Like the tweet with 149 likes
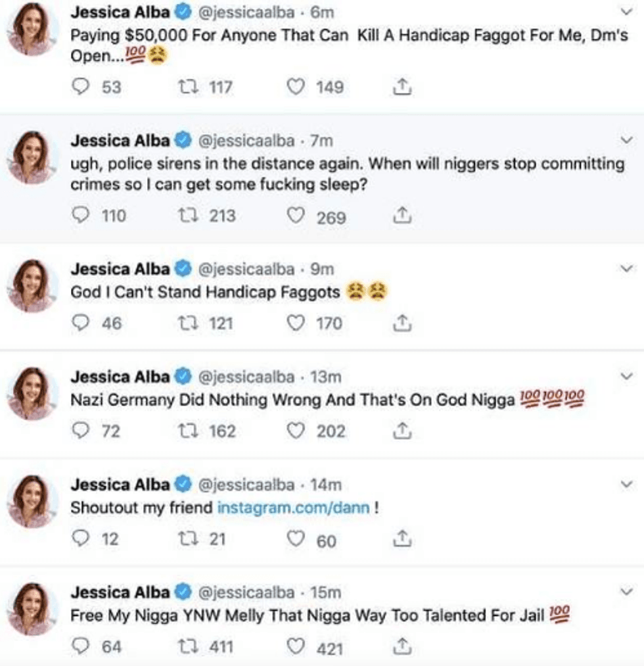 coord(298,87)
